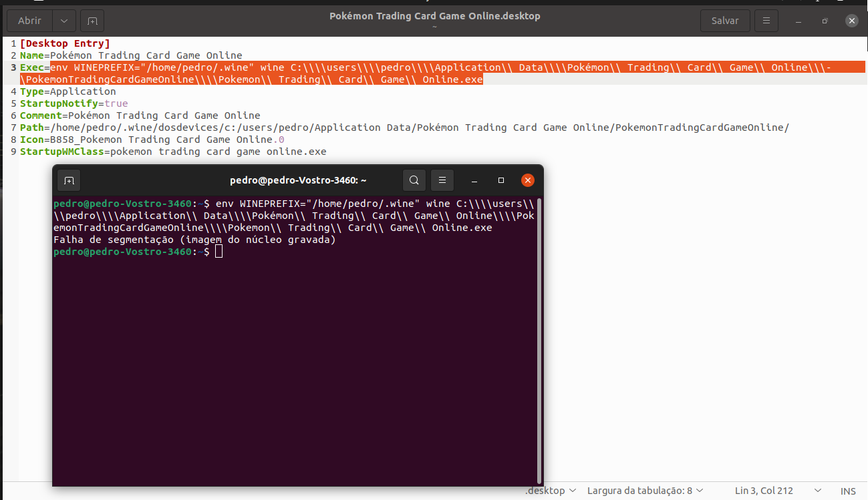Click the StartupWMClass line
Screen dimensions: 868x500
(x=173, y=152)
